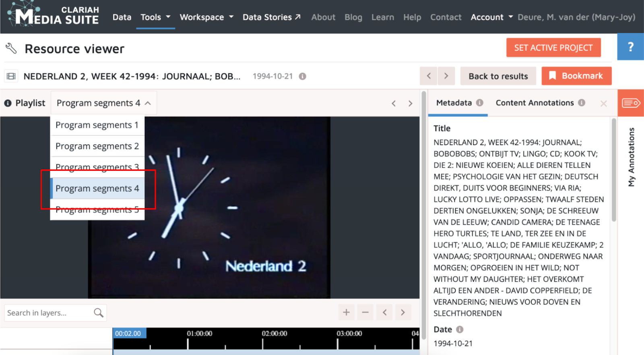Click the wrench icon beside Resource viewer

pos(11,48)
